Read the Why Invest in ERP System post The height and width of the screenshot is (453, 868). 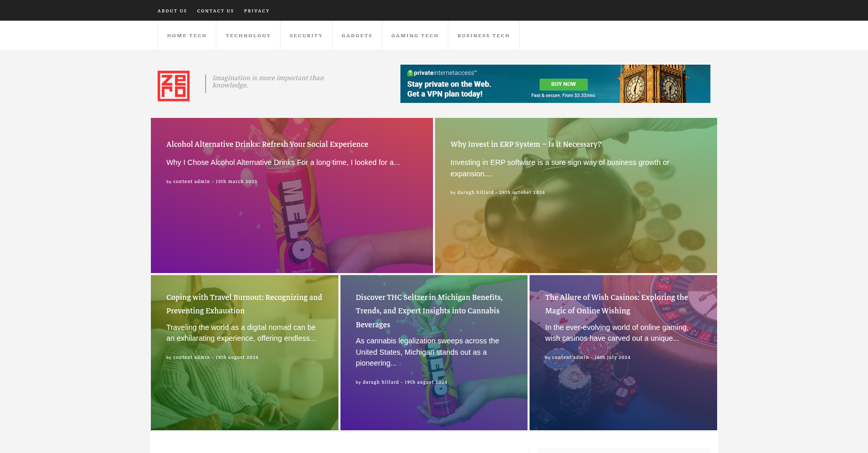pyautogui.click(x=525, y=144)
